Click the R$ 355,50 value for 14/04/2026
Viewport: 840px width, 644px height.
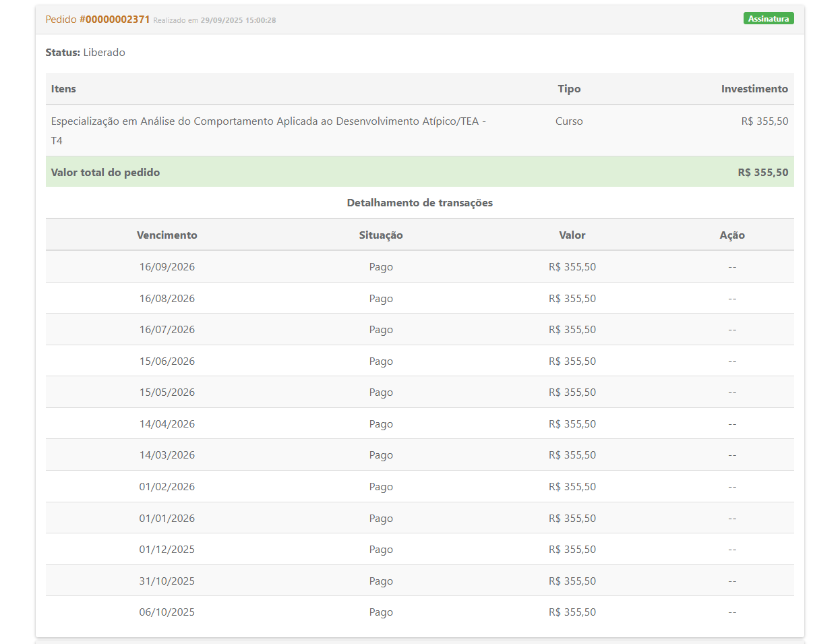coord(572,424)
